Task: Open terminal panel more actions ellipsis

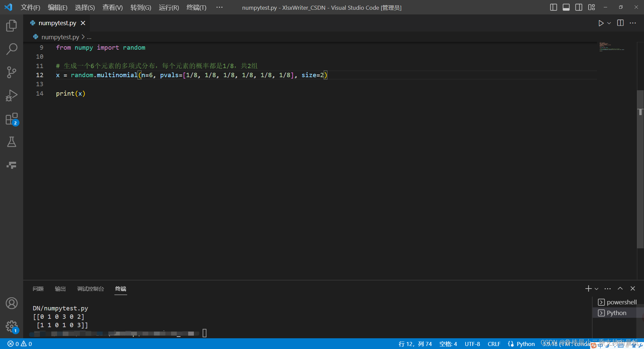Action: (607, 289)
